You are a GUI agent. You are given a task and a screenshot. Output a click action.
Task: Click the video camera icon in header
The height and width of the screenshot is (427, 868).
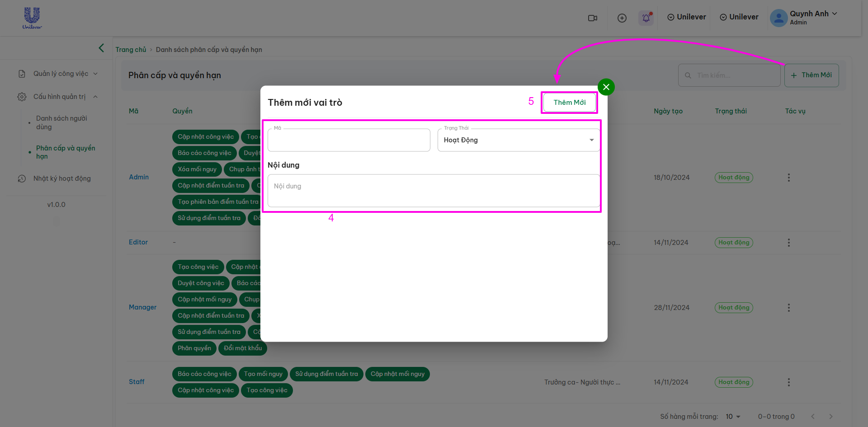(x=592, y=18)
